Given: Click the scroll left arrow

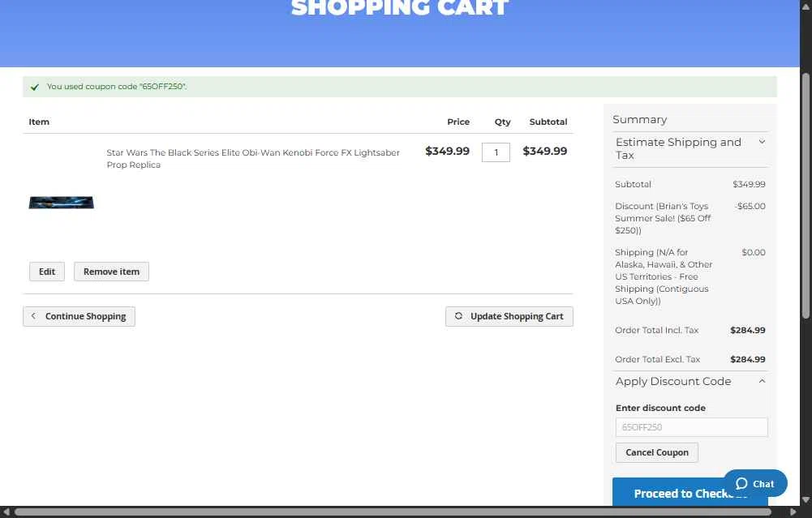Looking at the screenshot, I should pos(6,512).
